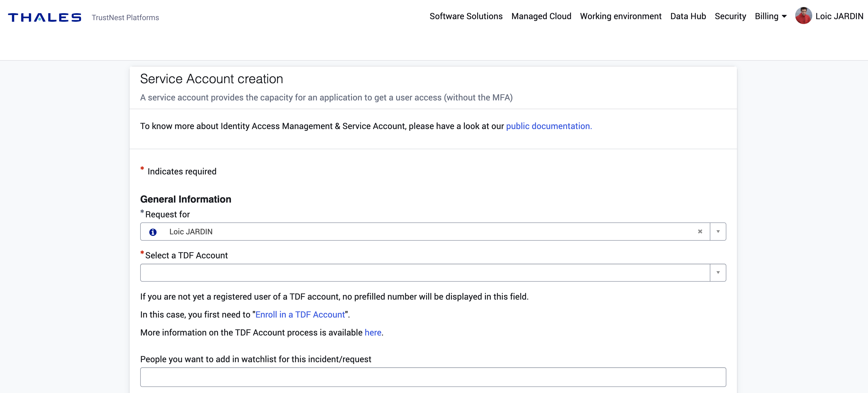Expand the Request for dropdown arrow
868x393 pixels.
click(718, 231)
